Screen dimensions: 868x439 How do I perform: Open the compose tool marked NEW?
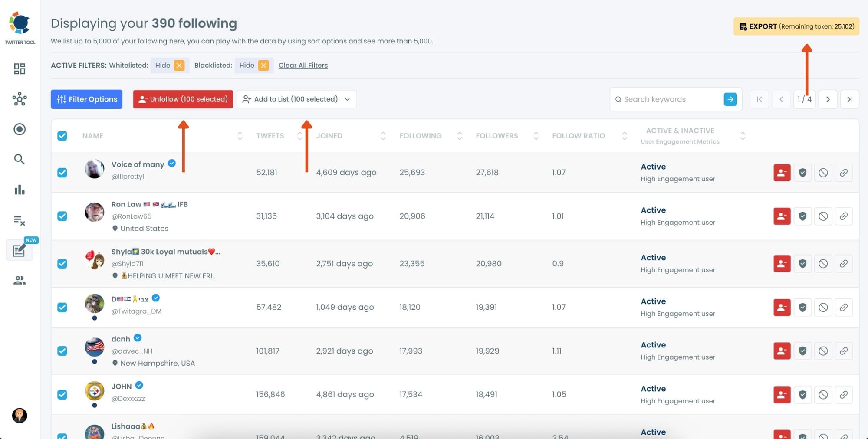(20, 250)
